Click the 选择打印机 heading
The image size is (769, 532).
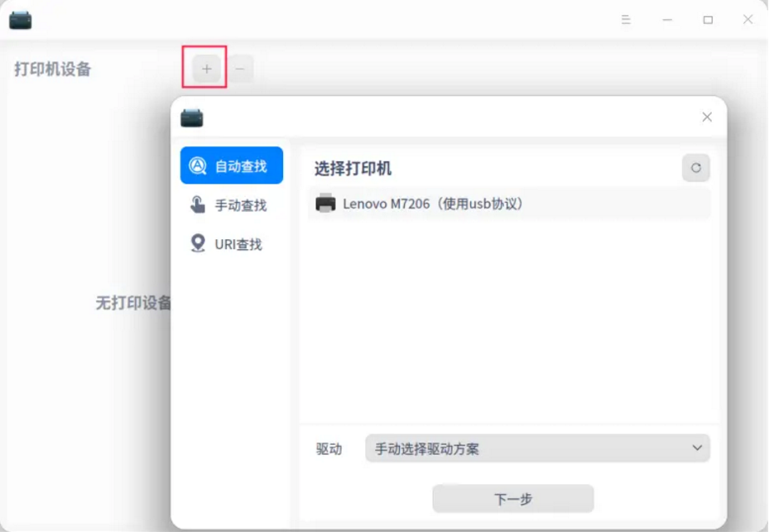pos(353,169)
